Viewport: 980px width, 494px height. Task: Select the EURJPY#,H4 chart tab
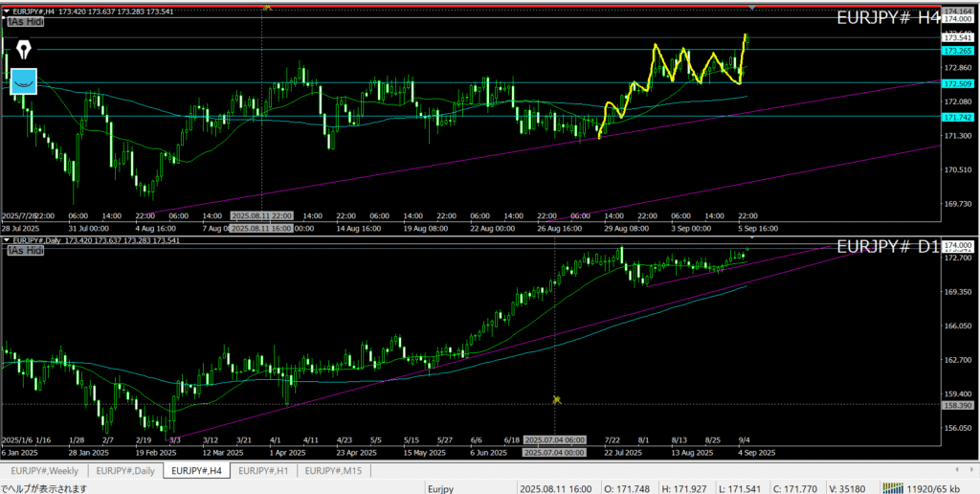coord(196,470)
